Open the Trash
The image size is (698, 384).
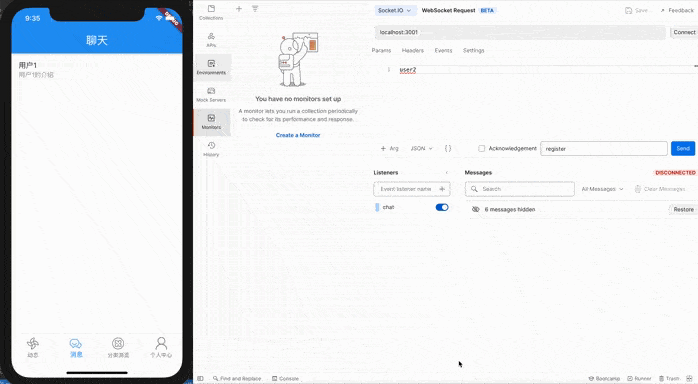669,379
